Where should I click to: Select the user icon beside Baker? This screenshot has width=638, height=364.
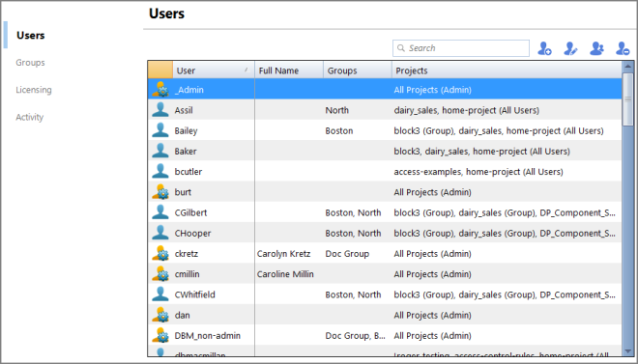coord(160,151)
